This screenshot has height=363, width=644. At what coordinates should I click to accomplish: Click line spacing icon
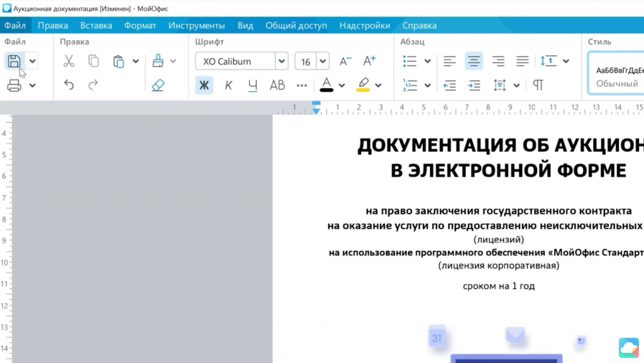(x=548, y=61)
